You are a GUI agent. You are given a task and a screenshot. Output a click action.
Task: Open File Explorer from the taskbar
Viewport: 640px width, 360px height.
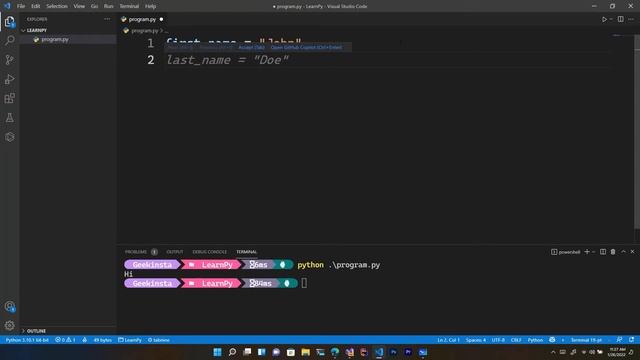coord(305,352)
